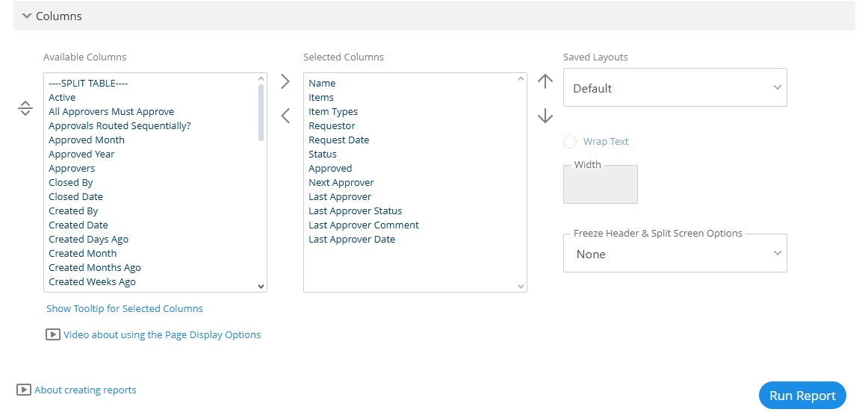Click video icon beside Page Display Options
868x418 pixels.
(53, 334)
